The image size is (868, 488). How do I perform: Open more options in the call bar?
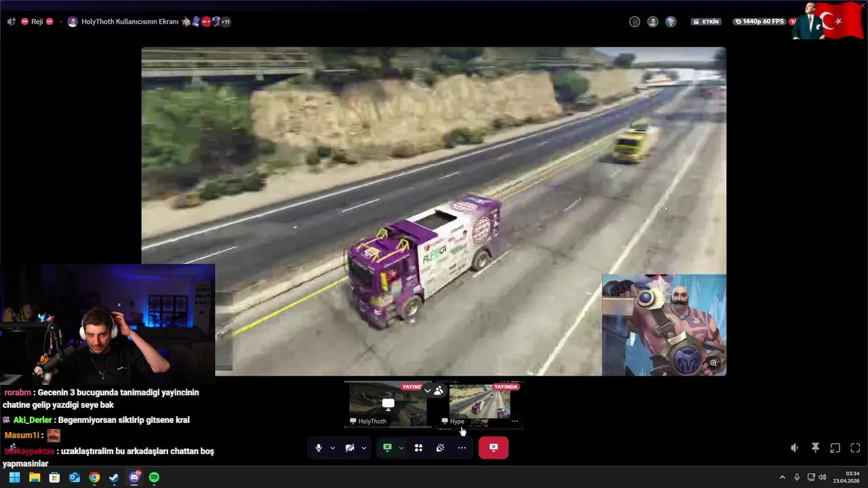coord(462,448)
